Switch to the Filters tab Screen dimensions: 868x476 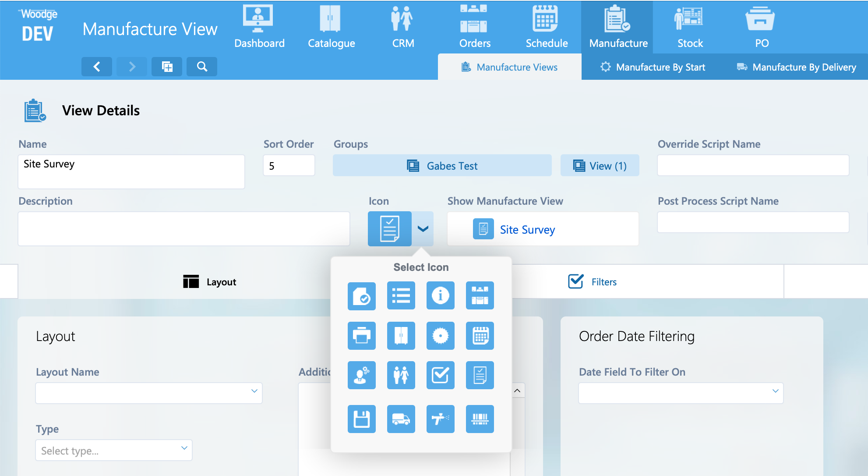point(593,282)
